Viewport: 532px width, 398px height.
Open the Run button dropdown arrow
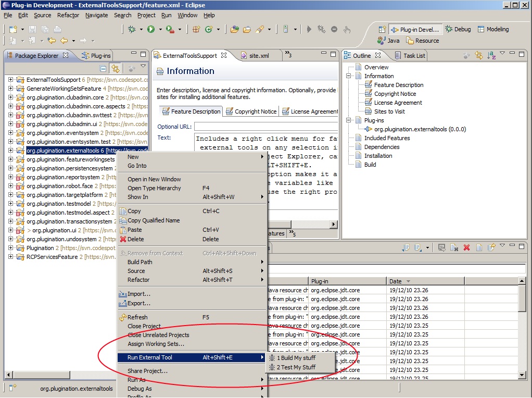[x=160, y=30]
